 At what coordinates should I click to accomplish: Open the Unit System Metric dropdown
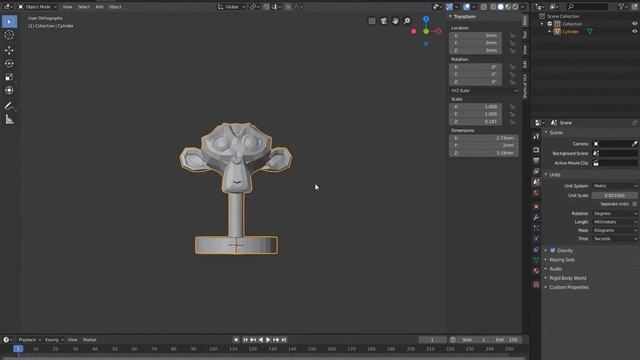click(615, 186)
